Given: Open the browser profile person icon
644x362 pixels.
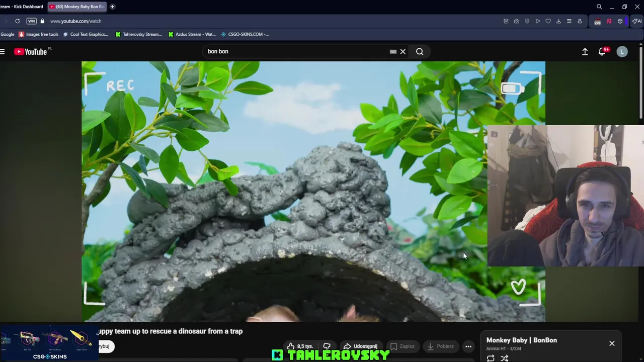Looking at the screenshot, I should [580, 21].
